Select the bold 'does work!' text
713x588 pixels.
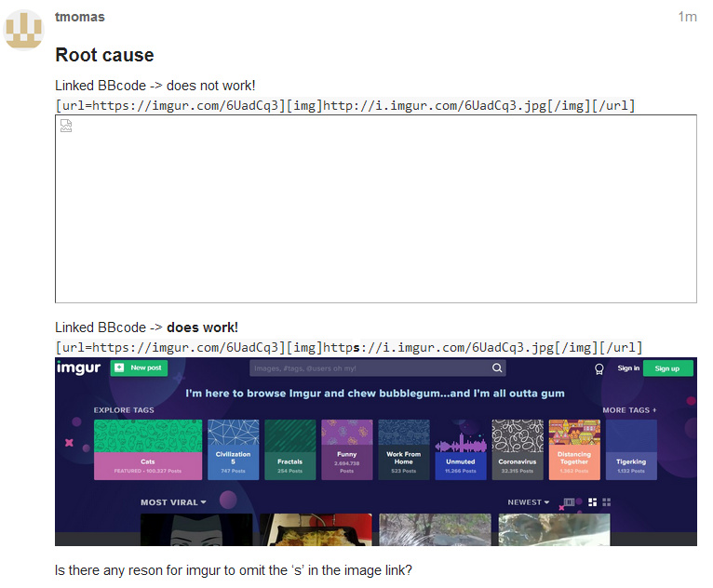coord(202,327)
